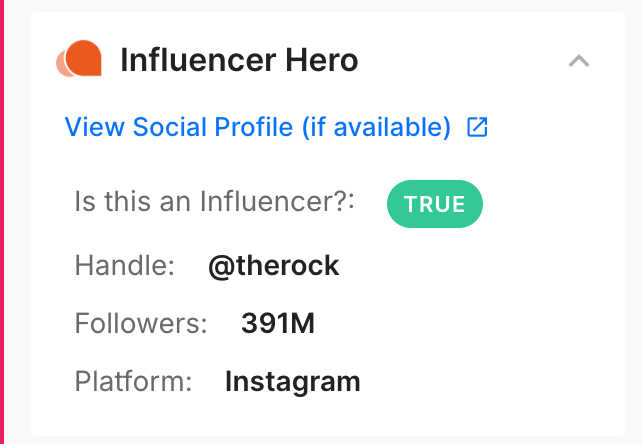Viewport: 642px width, 444px height.
Task: Select the @therock handle value
Action: click(x=273, y=266)
